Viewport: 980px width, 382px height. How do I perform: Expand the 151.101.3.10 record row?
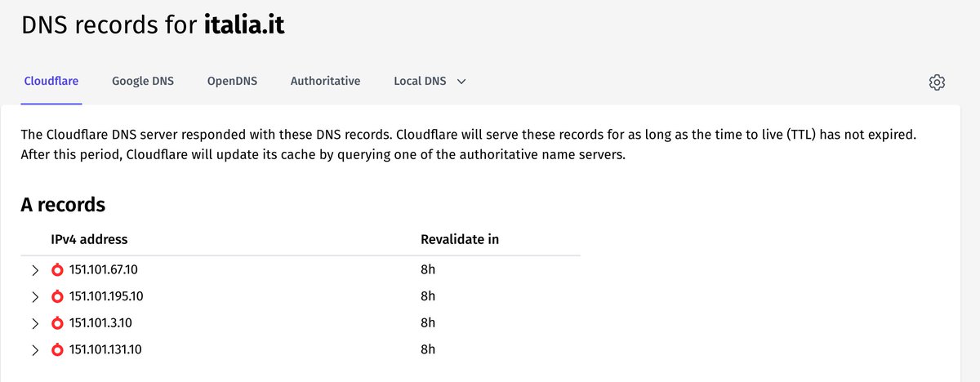[35, 322]
